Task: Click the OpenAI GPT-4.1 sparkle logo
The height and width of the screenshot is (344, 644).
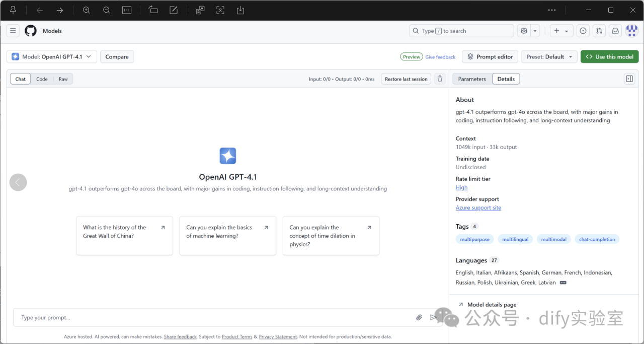Action: click(x=228, y=156)
